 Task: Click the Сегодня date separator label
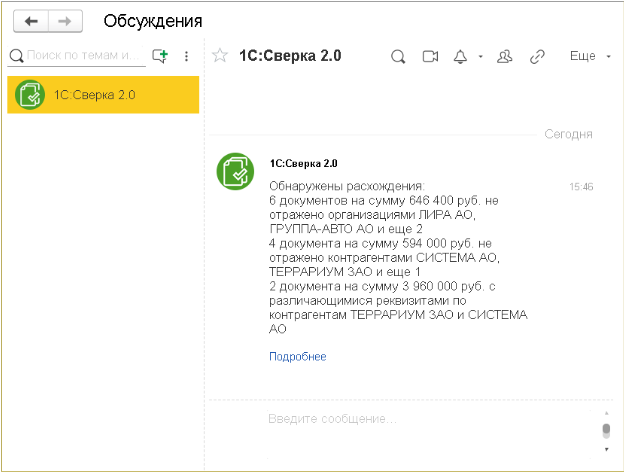569,135
